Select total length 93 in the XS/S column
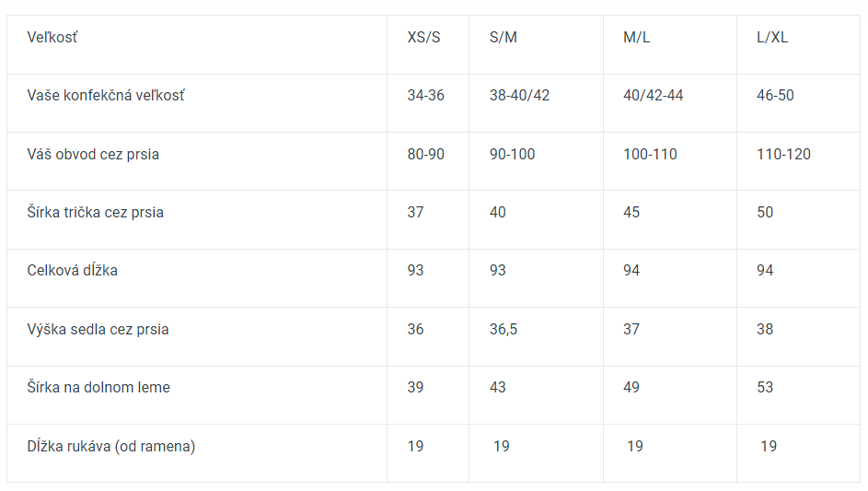Screen dimensions: 868x491 [415, 271]
